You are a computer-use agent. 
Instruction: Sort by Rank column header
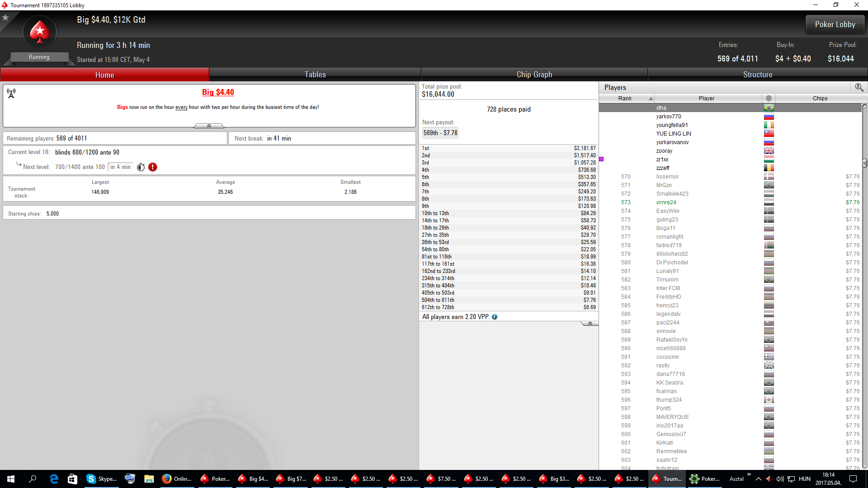click(627, 98)
